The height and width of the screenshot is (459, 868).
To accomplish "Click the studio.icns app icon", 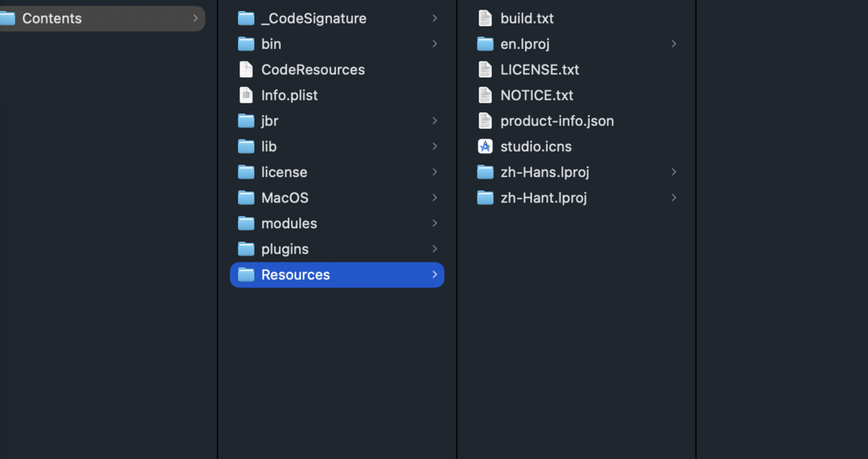I will pos(485,146).
